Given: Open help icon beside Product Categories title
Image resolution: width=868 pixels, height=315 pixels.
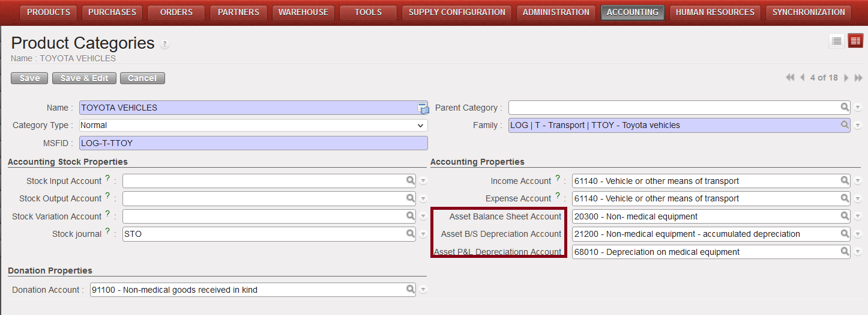Looking at the screenshot, I should click(x=164, y=44).
